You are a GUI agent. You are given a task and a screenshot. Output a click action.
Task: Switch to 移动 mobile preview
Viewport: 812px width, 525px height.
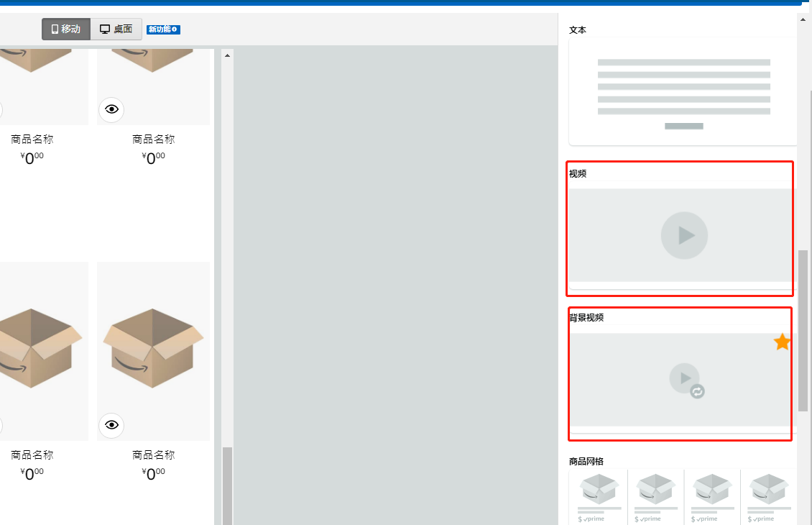(66, 29)
